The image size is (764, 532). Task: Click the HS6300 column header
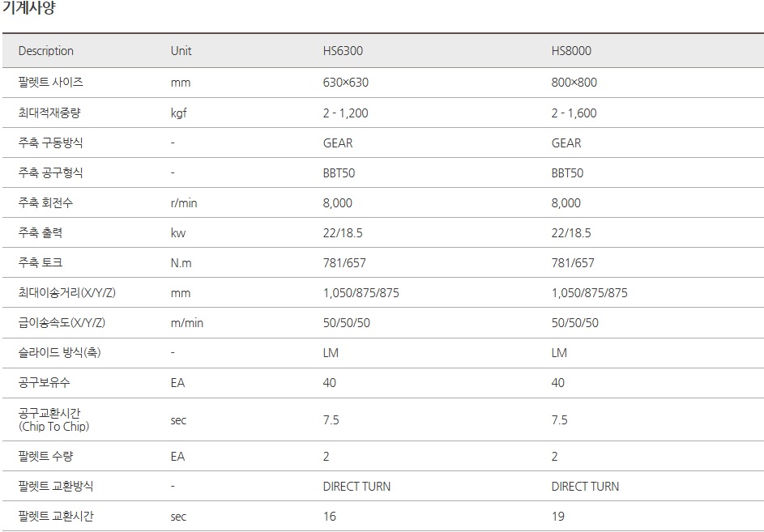pos(343,51)
